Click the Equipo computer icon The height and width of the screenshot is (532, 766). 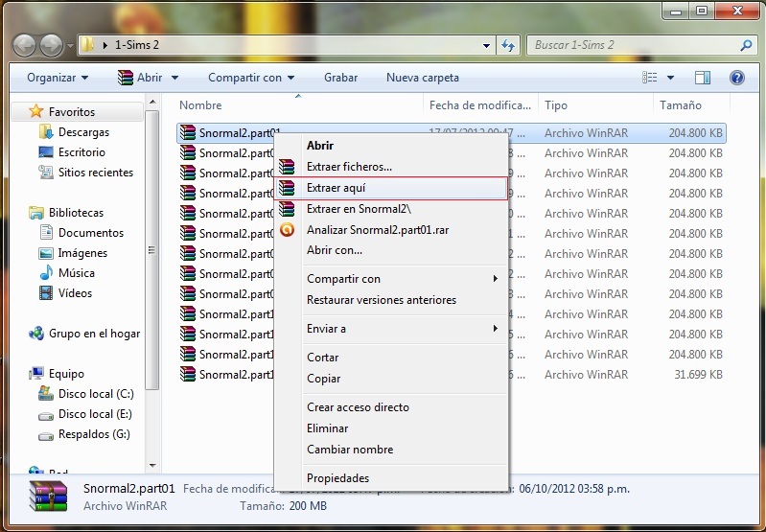coord(36,374)
